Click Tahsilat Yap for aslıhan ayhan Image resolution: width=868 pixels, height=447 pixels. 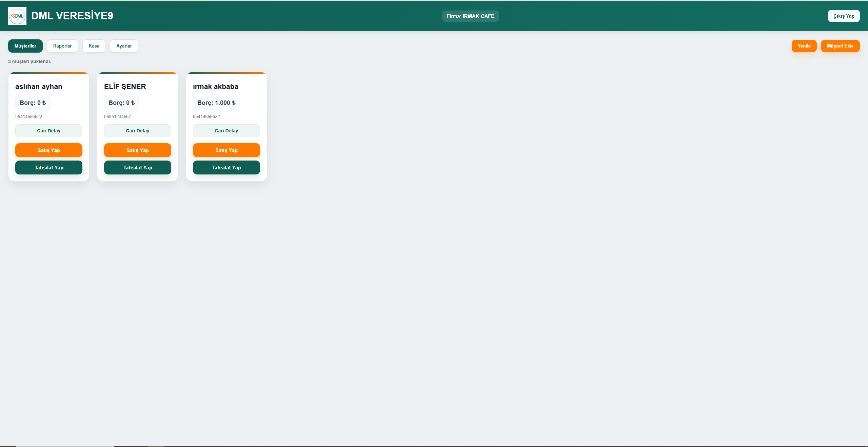click(x=49, y=167)
